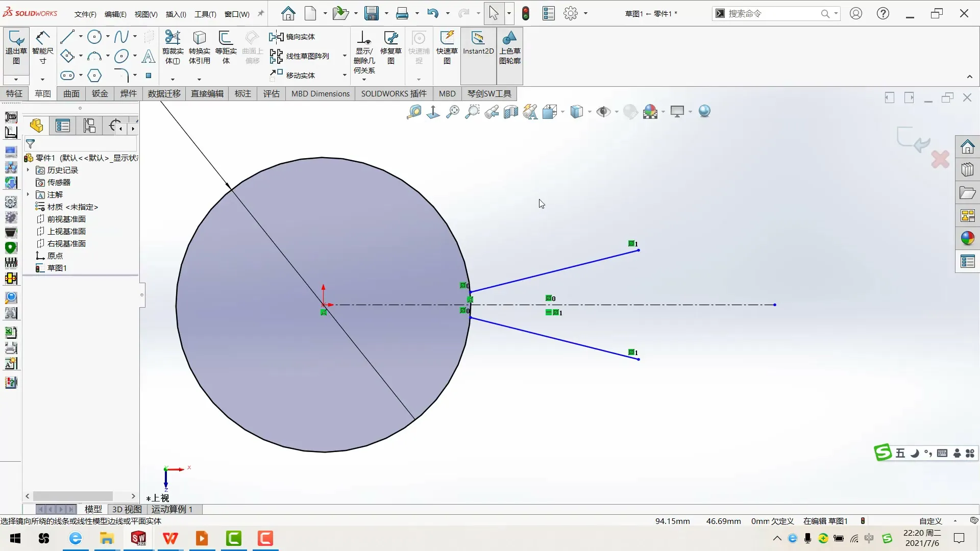Select the 镜向实体 (Mirror Entities) tool
Image resolution: width=980 pixels, height=551 pixels.
[x=296, y=37]
